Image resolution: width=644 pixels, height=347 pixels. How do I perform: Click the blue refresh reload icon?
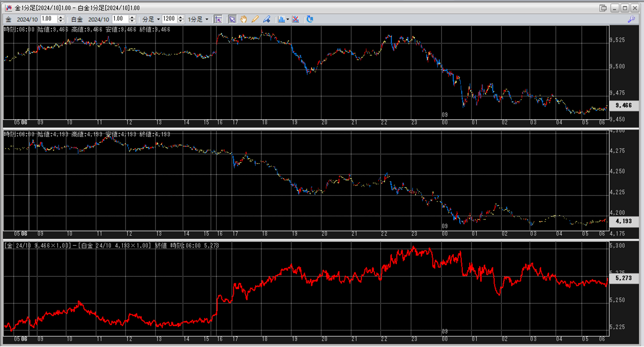310,19
